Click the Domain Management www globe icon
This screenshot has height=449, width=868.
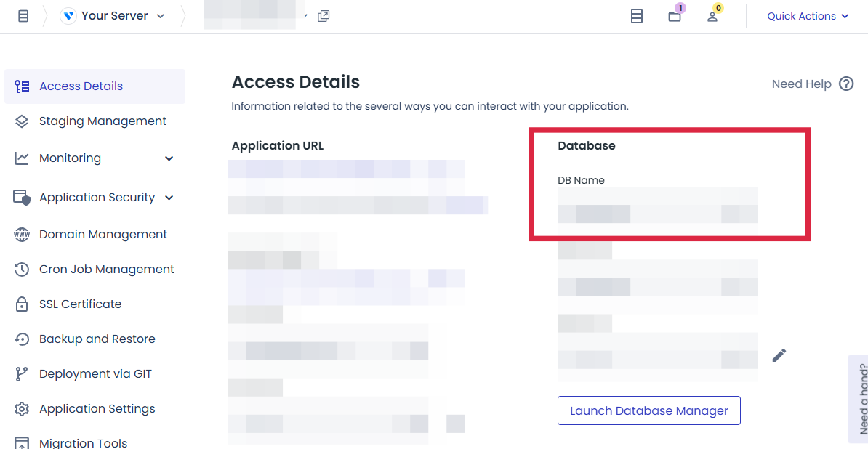22,235
